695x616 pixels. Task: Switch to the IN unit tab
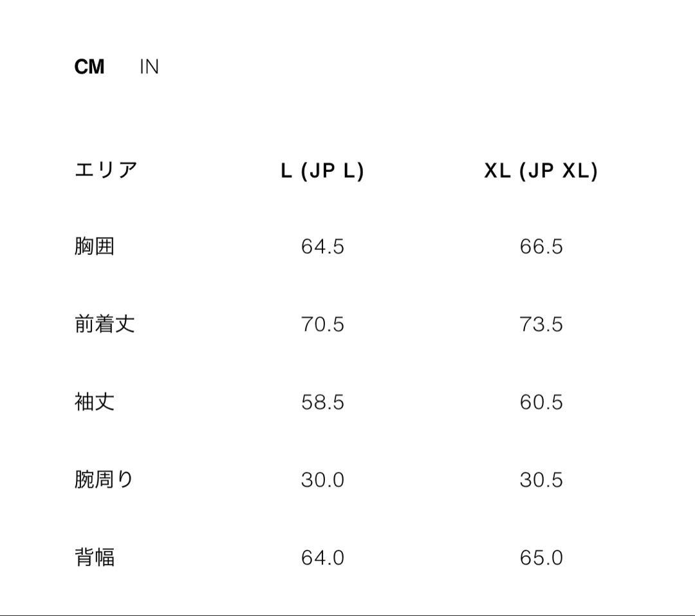point(149,67)
